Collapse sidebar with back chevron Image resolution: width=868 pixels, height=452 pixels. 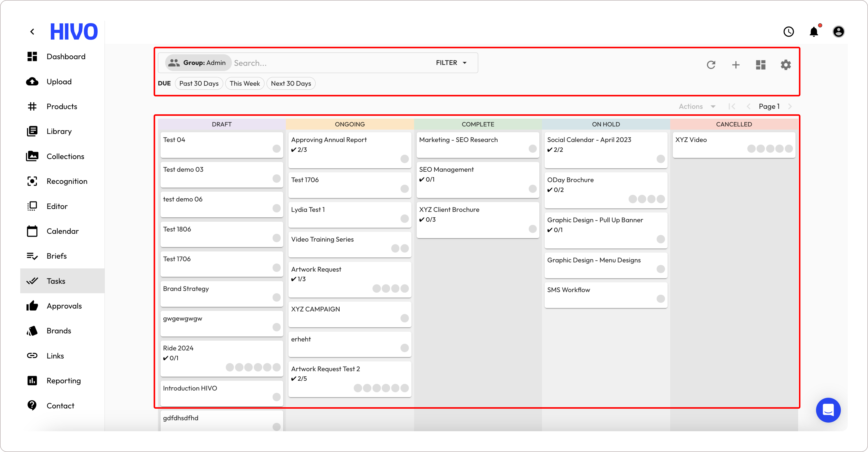point(32,32)
